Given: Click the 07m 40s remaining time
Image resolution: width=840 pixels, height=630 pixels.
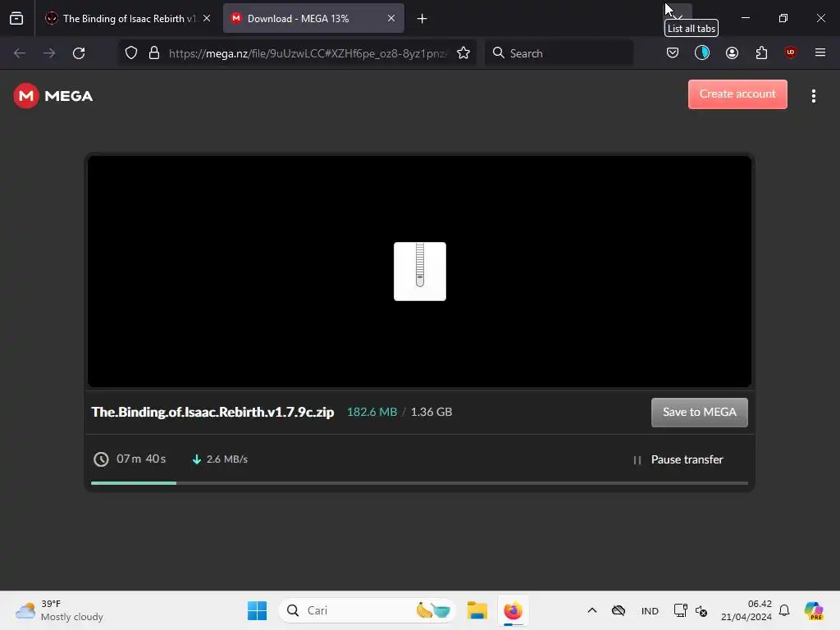Looking at the screenshot, I should click(x=141, y=459).
